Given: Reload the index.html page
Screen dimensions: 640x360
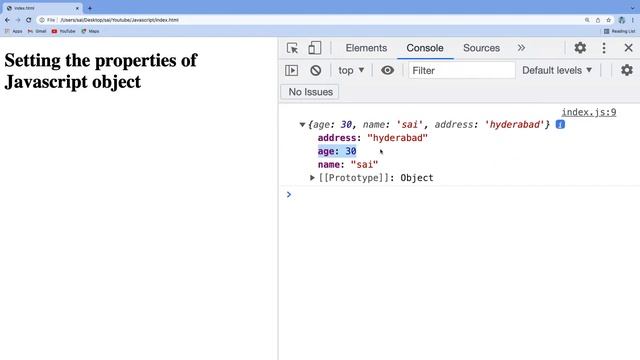Looking at the screenshot, I should pyautogui.click(x=29, y=20).
